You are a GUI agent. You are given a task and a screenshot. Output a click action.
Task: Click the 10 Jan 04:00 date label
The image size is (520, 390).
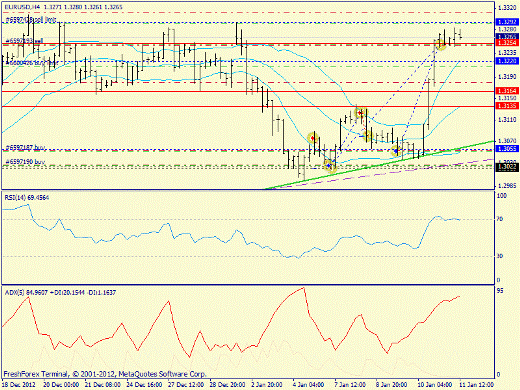(435, 384)
